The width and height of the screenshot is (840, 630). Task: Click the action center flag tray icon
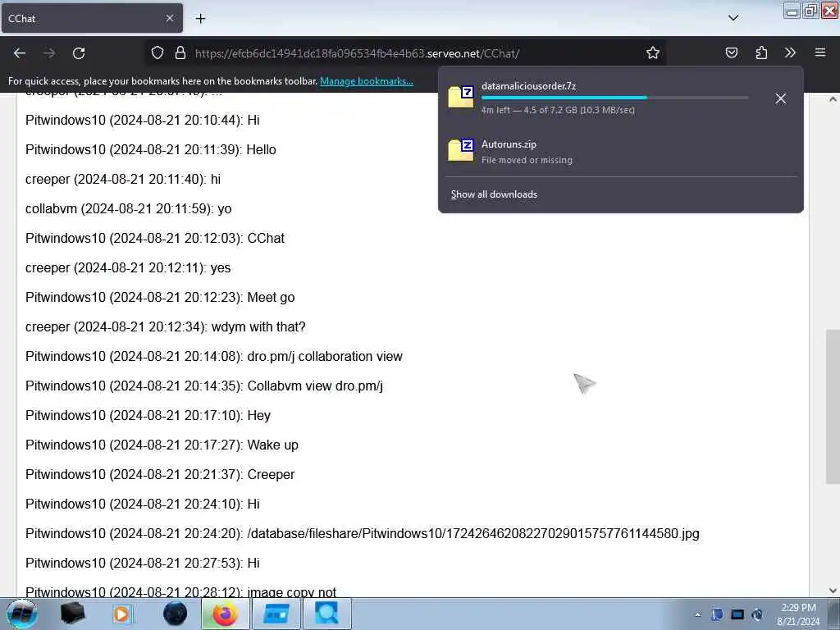717,614
